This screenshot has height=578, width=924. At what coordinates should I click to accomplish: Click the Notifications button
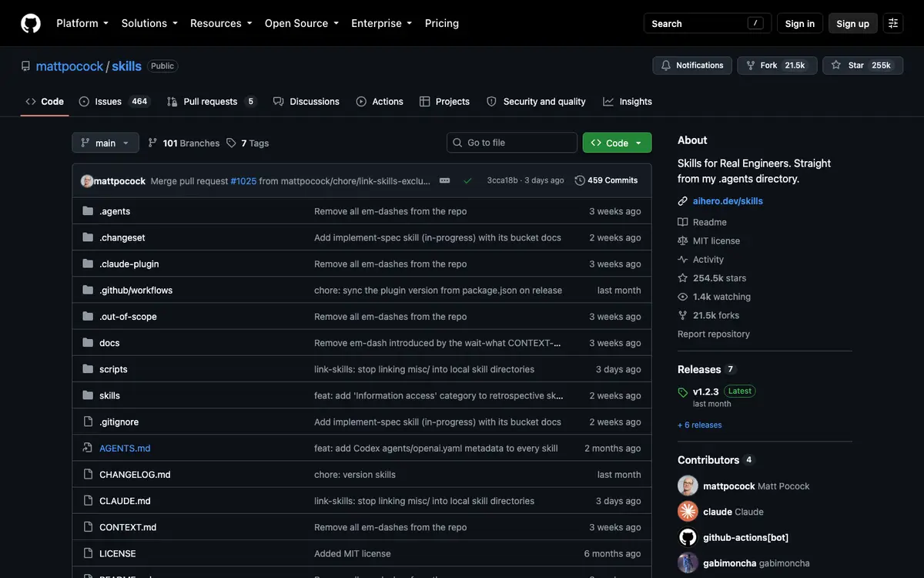click(x=692, y=66)
